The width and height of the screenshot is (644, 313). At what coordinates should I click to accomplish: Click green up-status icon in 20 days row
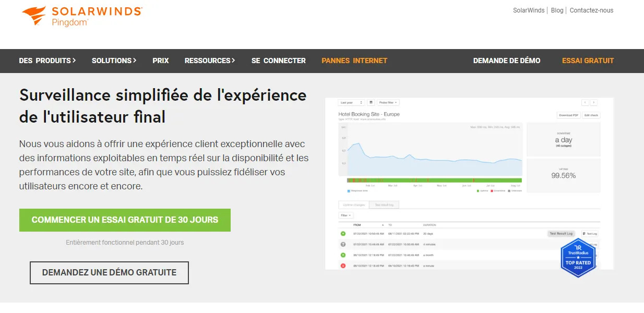[343, 234]
